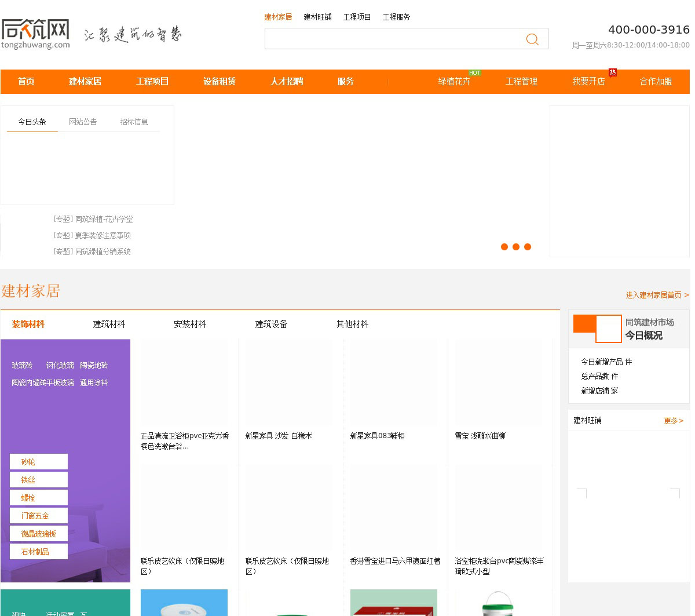Click 进入建材家居首页 link
695x616 pixels.
657,295
